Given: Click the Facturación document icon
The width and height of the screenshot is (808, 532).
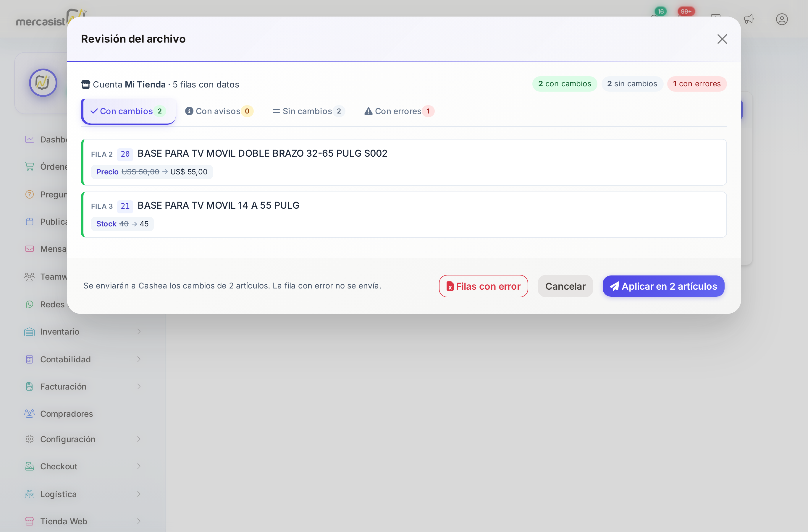Looking at the screenshot, I should (x=30, y=387).
